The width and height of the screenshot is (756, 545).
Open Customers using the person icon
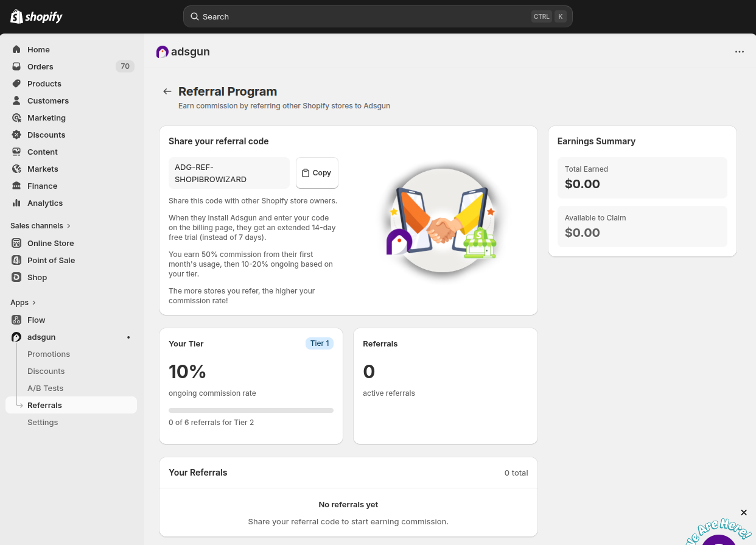[16, 100]
